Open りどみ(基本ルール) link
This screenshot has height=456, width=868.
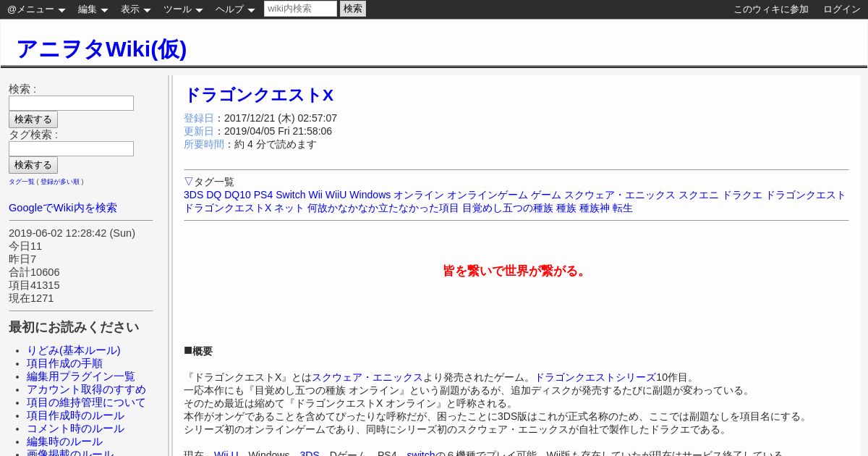coord(74,350)
